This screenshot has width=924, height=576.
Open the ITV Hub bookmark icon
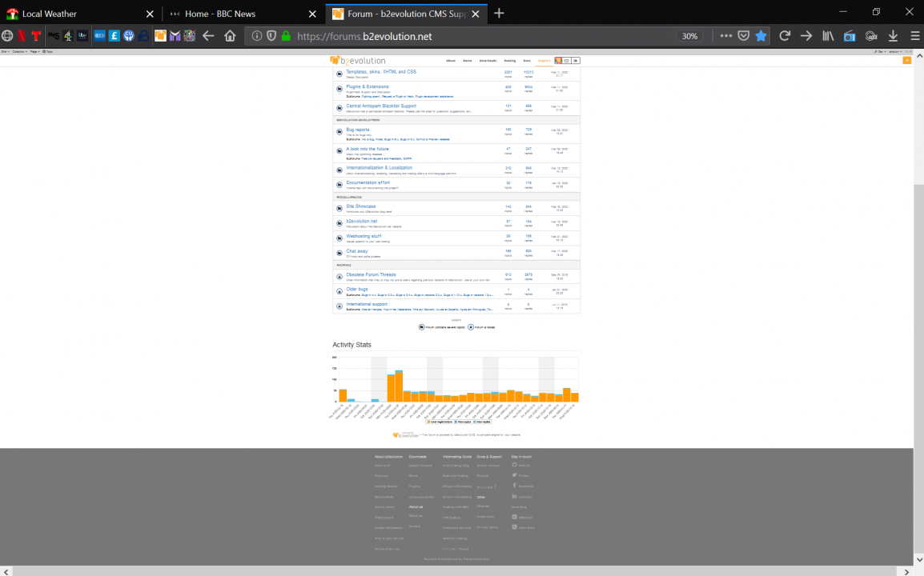click(82, 36)
